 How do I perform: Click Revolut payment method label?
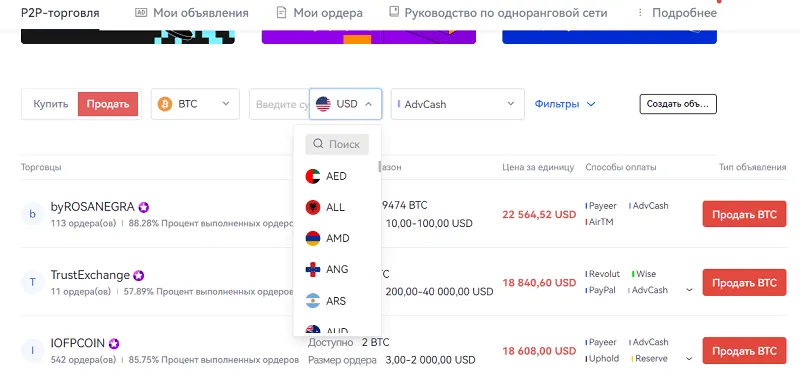[604, 274]
